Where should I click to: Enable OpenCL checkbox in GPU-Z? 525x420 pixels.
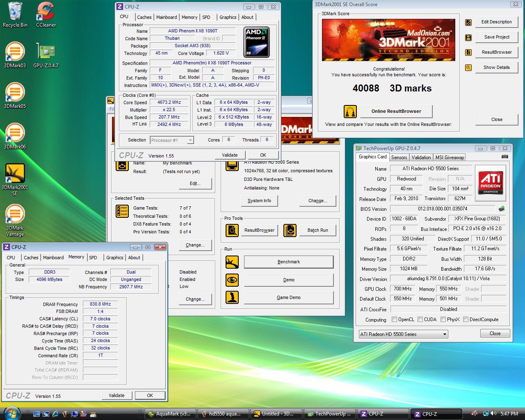(x=394, y=320)
